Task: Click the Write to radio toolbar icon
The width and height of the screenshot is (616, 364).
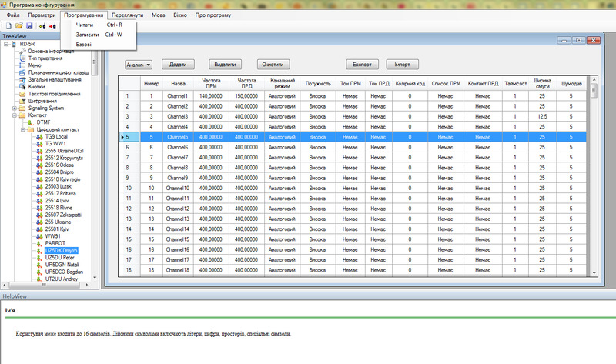Action: tap(52, 26)
